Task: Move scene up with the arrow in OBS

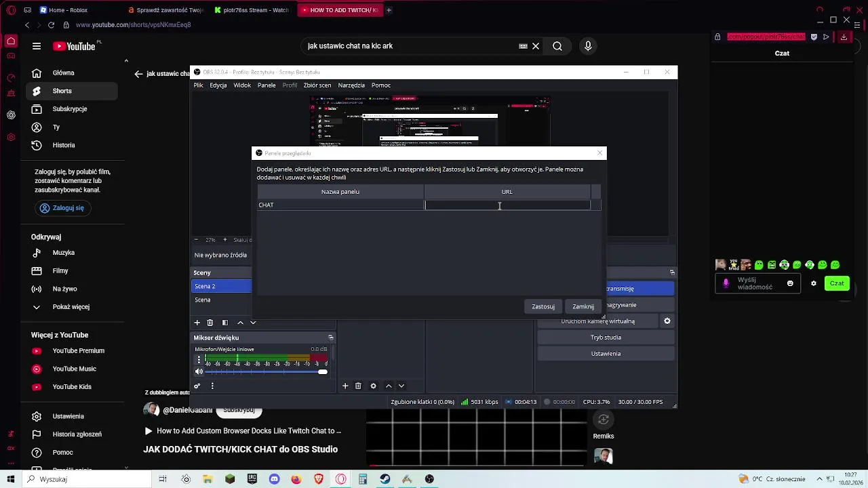Action: (x=240, y=323)
